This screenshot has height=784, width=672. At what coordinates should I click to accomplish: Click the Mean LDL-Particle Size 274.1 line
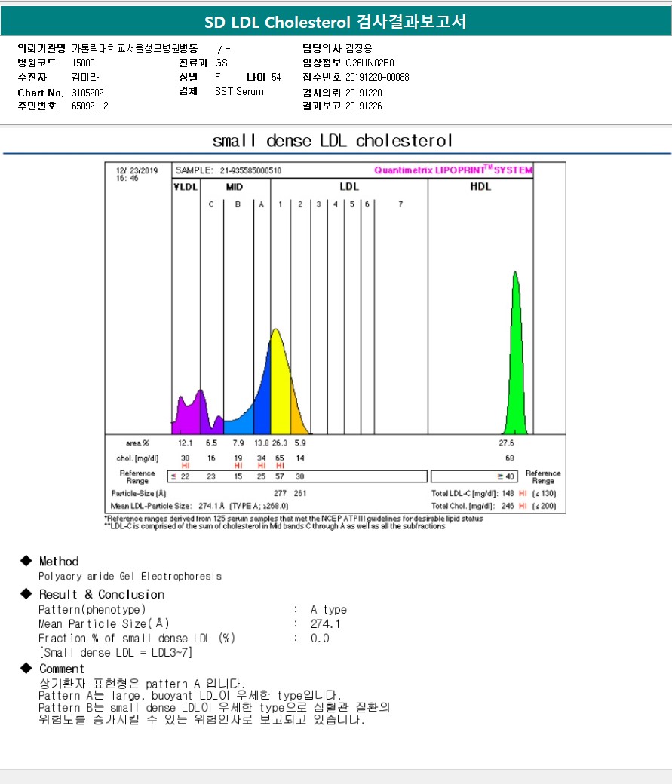click(x=199, y=506)
